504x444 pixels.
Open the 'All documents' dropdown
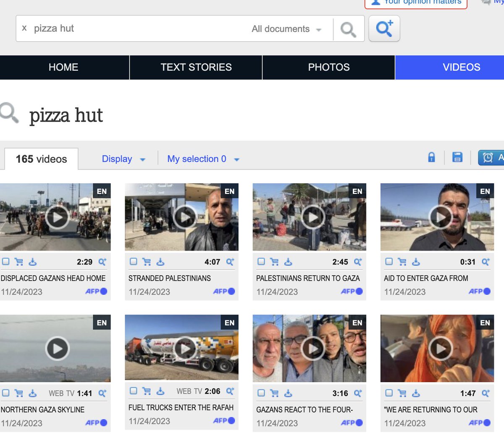point(286,29)
